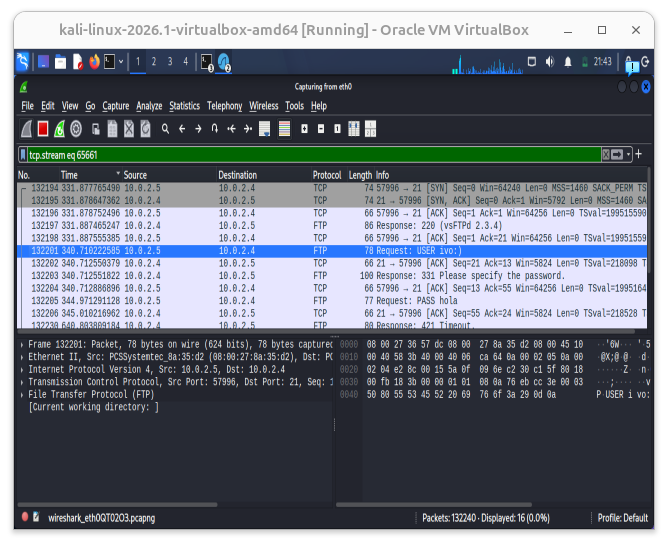Open the View menu
This screenshot has width=668, height=546.
70,106
